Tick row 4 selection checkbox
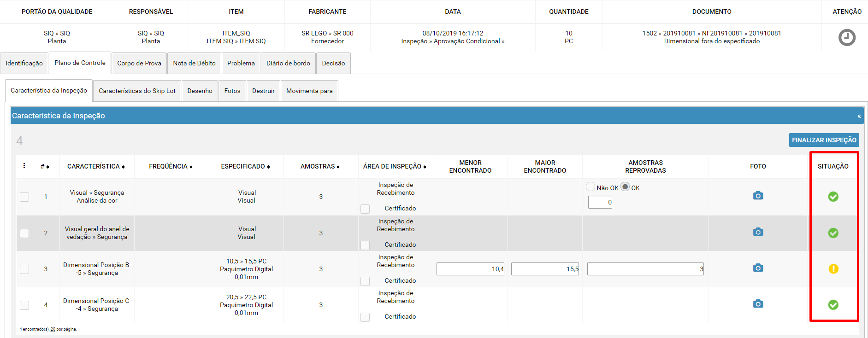Screen dimensions: 868x338 [24, 305]
